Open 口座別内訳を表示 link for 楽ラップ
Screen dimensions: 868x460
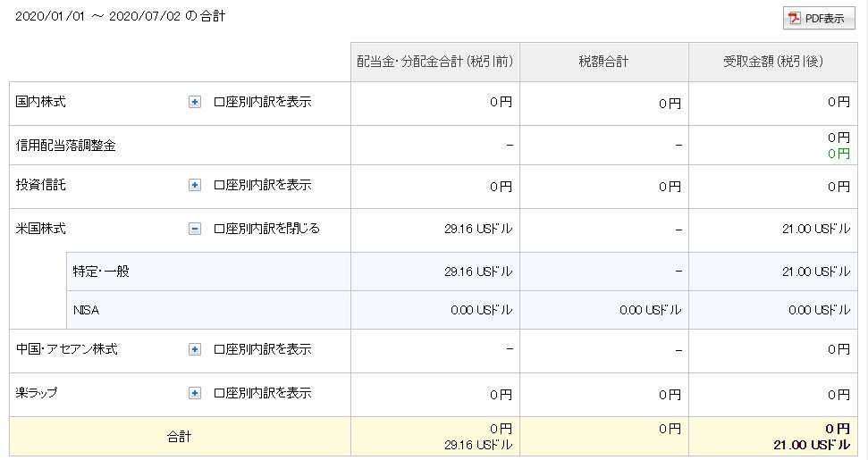(x=263, y=392)
